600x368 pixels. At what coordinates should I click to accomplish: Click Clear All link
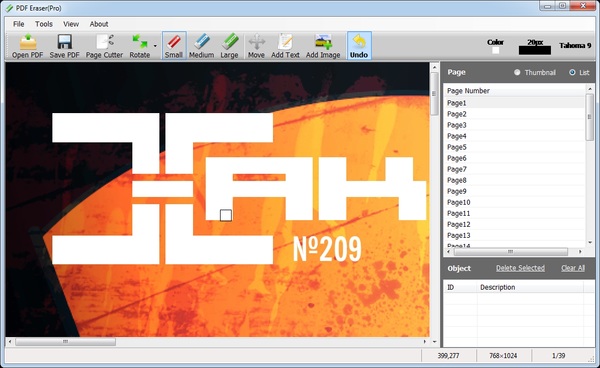[573, 268]
